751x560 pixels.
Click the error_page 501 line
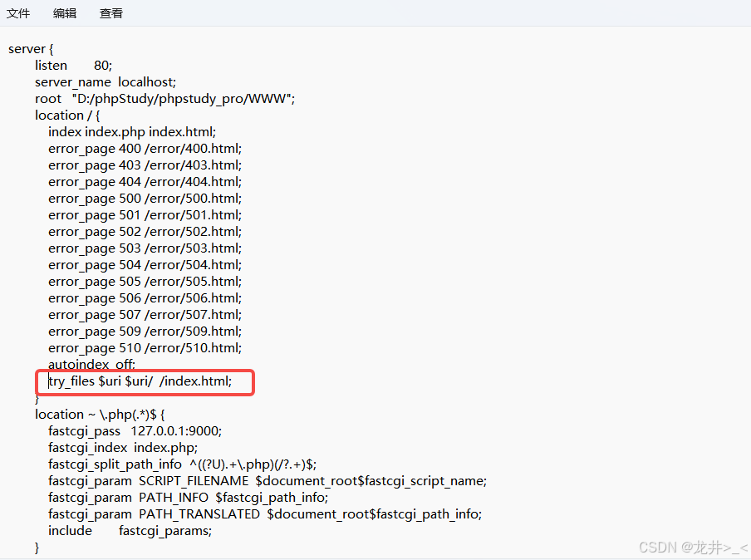point(145,215)
